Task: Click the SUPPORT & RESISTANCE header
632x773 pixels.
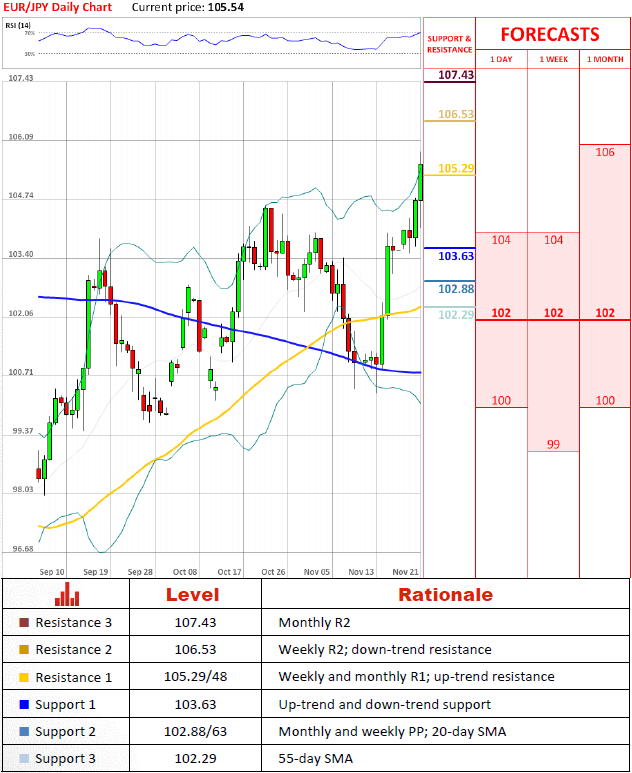Action: tap(450, 44)
